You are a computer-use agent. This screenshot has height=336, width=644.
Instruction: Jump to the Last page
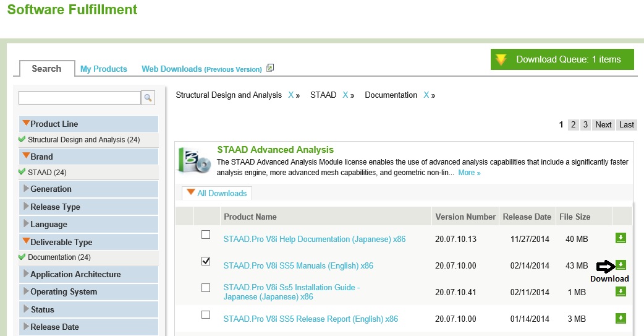pyautogui.click(x=626, y=124)
